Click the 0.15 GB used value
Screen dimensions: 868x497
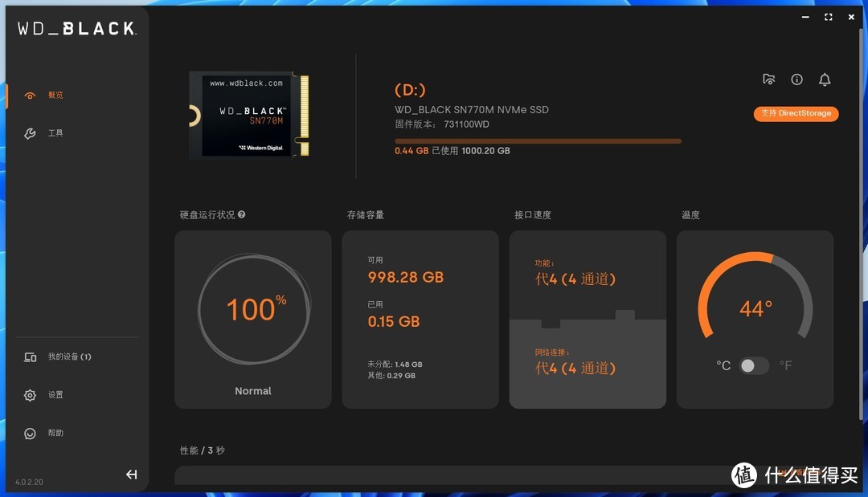click(394, 321)
